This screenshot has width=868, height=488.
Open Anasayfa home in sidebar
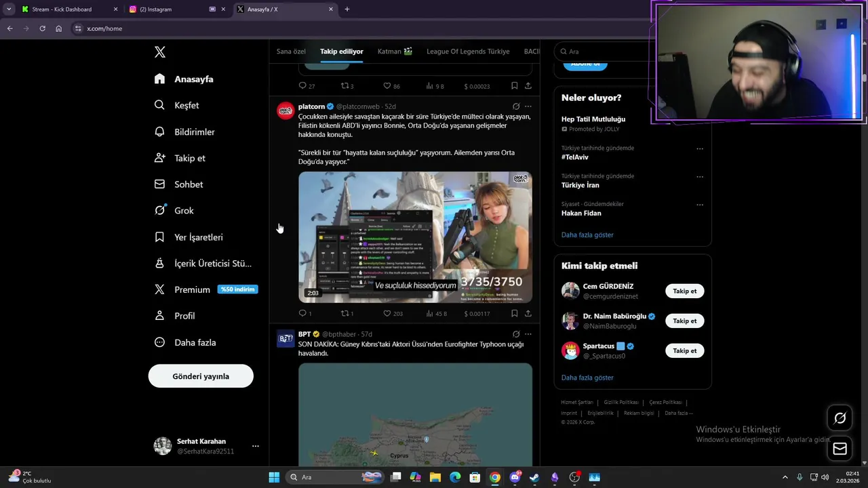point(184,79)
